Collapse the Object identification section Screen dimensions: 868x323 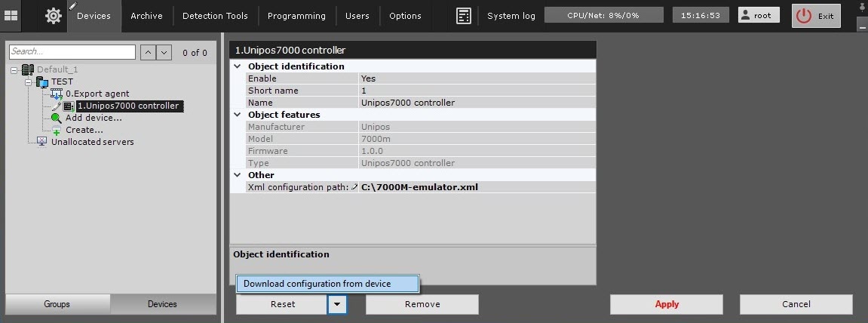[x=238, y=66]
